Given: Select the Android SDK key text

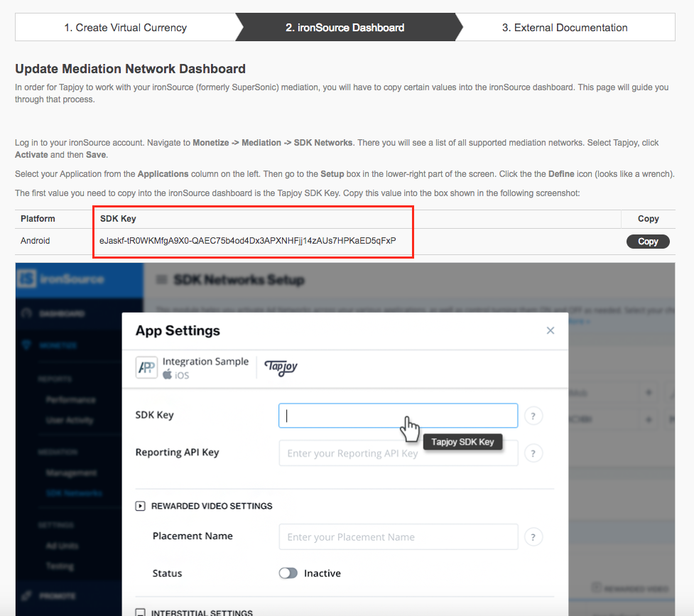Looking at the screenshot, I should (x=247, y=240).
